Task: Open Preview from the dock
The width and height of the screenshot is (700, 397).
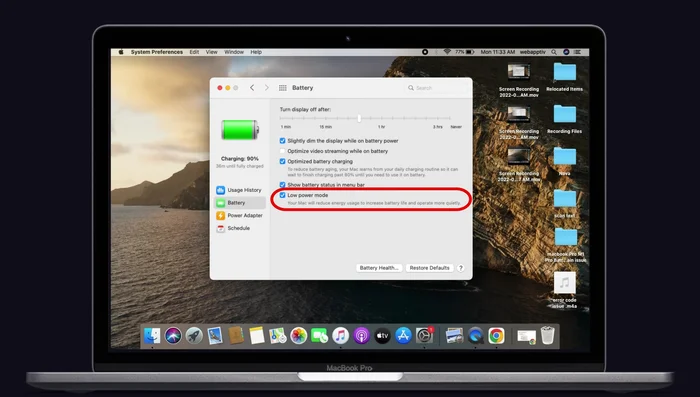Action: [x=454, y=335]
